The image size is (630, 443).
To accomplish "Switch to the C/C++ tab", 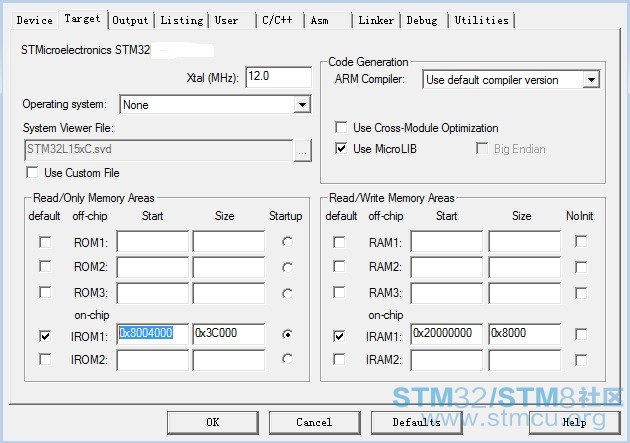I will (279, 20).
